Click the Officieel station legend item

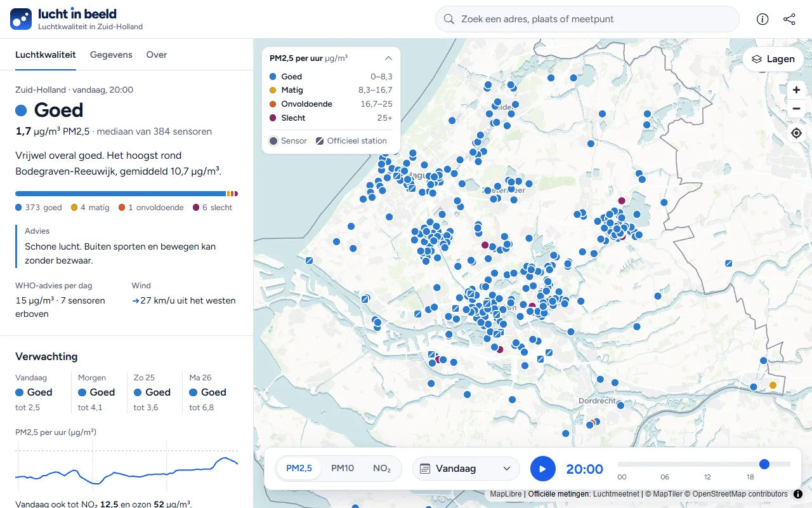tap(351, 141)
